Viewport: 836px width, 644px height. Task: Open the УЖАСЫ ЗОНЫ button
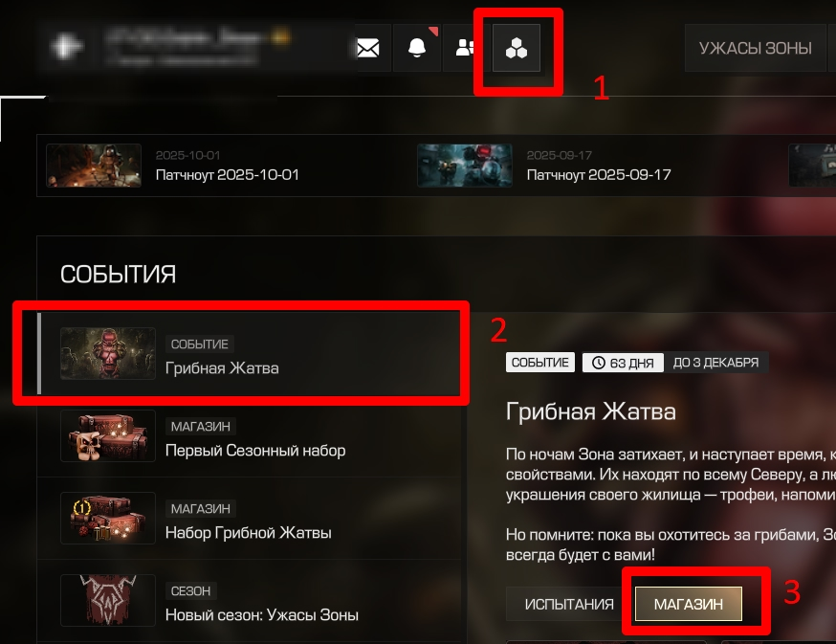tap(755, 48)
